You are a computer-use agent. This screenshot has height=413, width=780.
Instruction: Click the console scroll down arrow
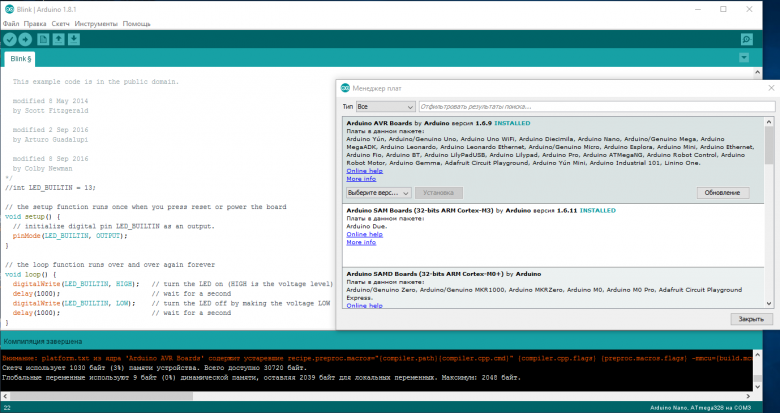[x=757, y=387]
